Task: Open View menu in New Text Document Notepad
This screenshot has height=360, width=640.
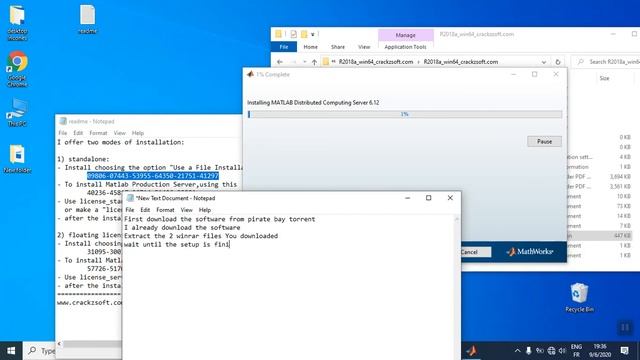Action: click(x=187, y=210)
